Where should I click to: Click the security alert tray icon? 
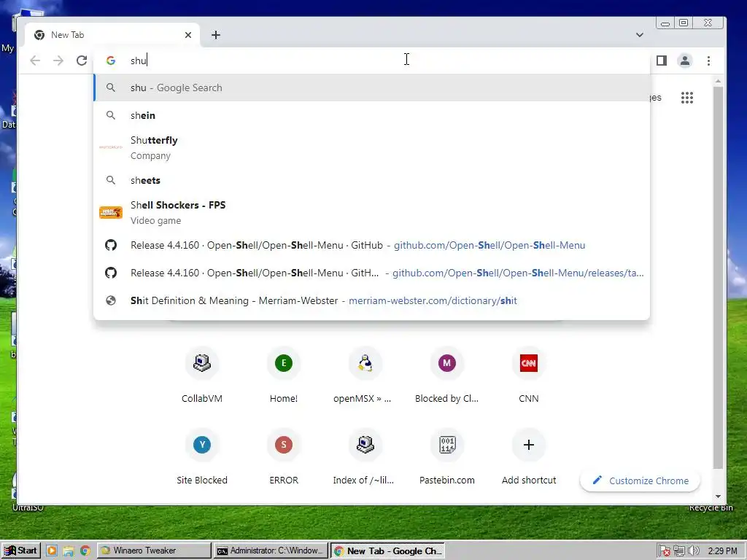click(x=665, y=551)
